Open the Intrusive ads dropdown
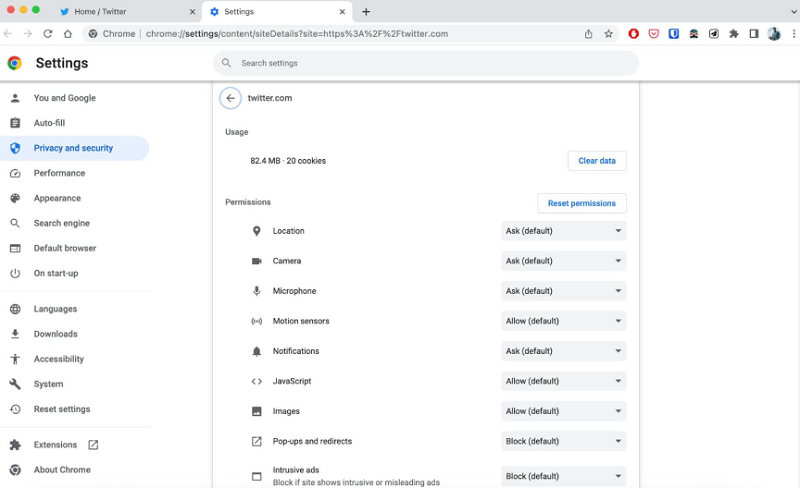This screenshot has width=800, height=488. click(x=563, y=476)
